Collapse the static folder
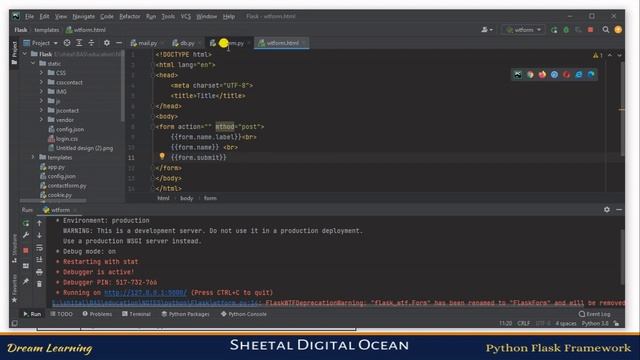 tap(33, 63)
